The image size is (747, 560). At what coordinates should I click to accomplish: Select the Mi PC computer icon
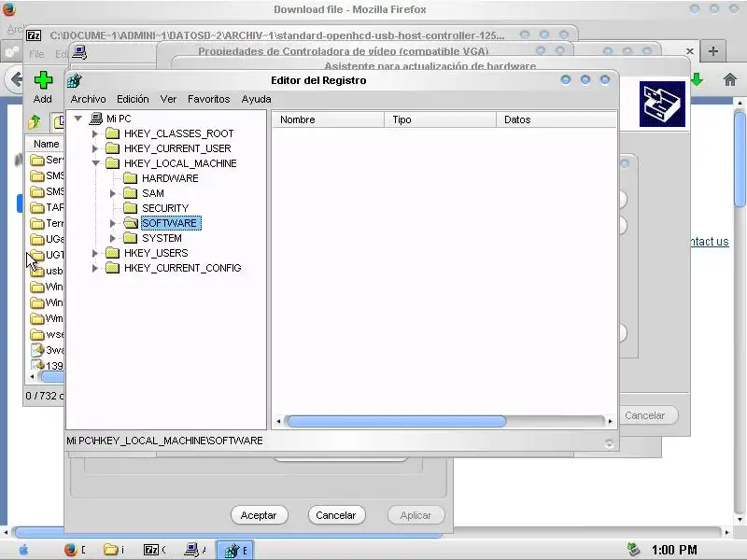click(96, 119)
